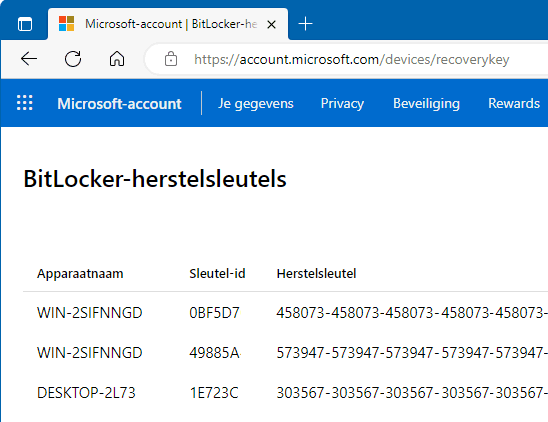The height and width of the screenshot is (422, 548).
Task: Open the Microsoft-account home link
Action: coord(119,103)
